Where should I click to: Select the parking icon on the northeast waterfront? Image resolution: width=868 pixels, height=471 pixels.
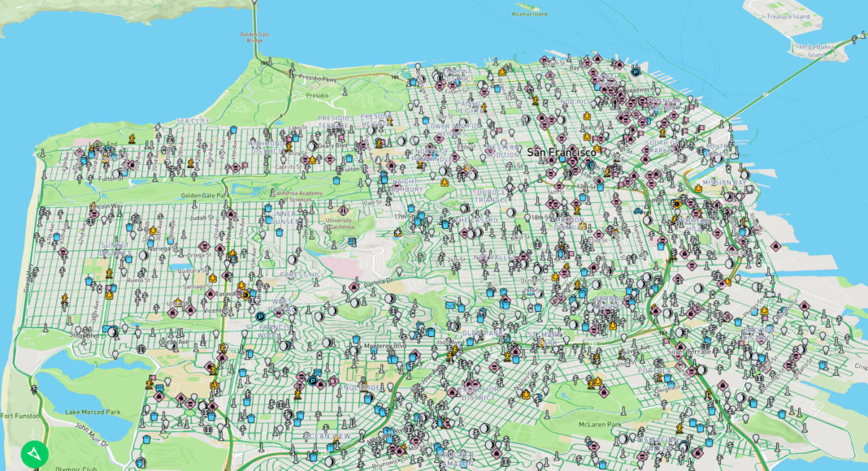pyautogui.click(x=636, y=71)
